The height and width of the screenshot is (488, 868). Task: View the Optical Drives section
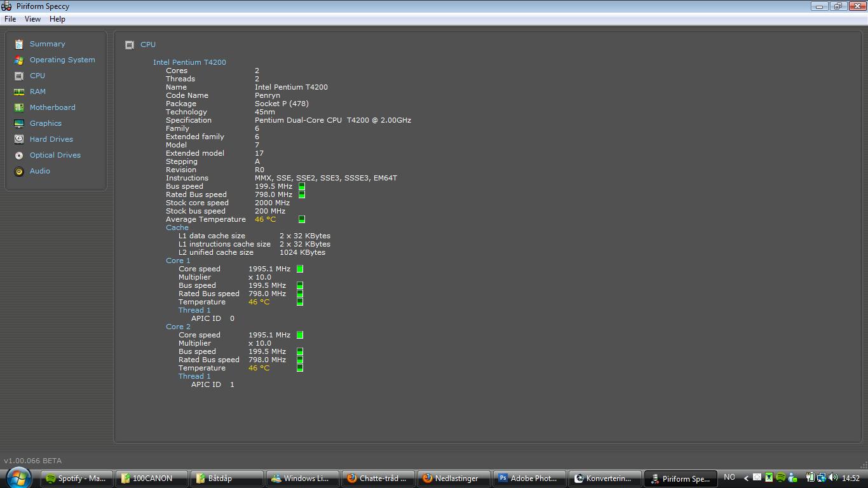coord(55,155)
